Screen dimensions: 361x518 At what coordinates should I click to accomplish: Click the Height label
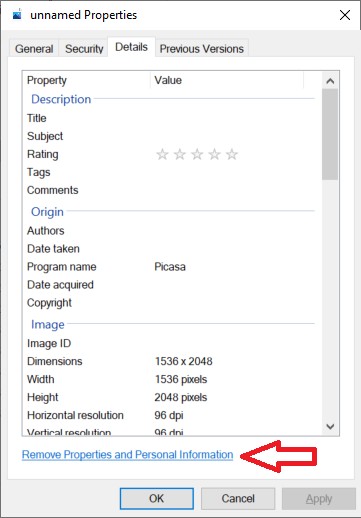[43, 397]
